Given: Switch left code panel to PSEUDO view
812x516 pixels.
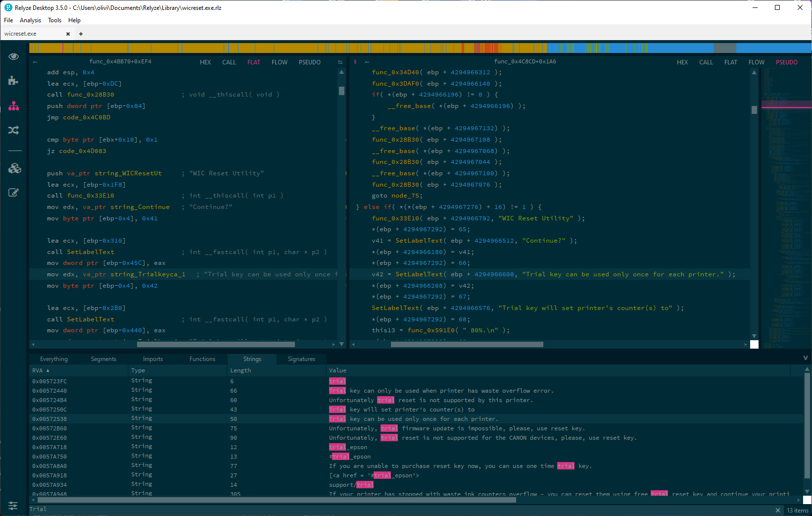Looking at the screenshot, I should [310, 62].
